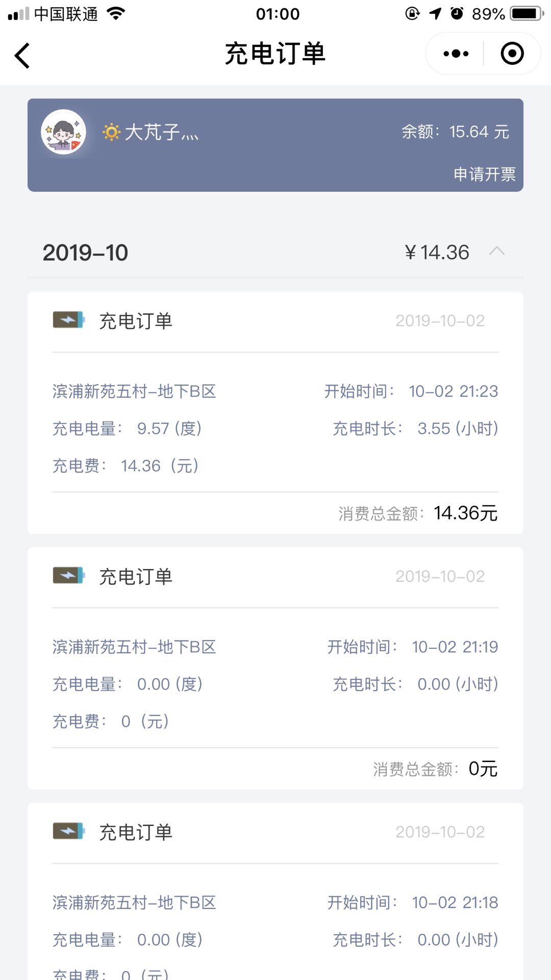Tap the battery icon of second order

(x=68, y=576)
